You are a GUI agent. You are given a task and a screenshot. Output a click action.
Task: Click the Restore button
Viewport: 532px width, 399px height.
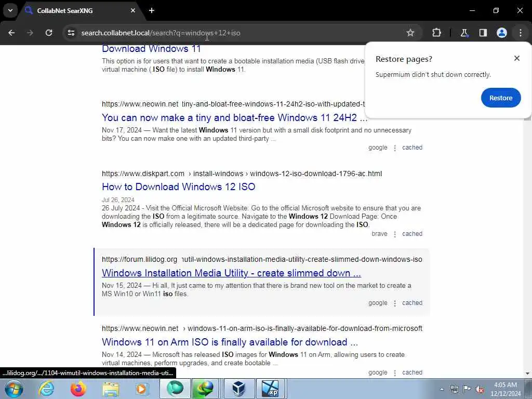[500, 98]
